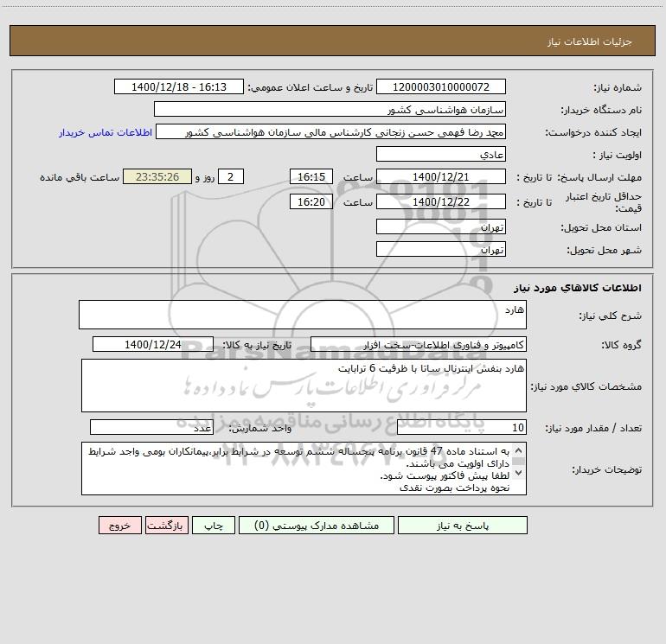Click the پاسخ به نیاز button
666x644 pixels.
pyautogui.click(x=463, y=526)
